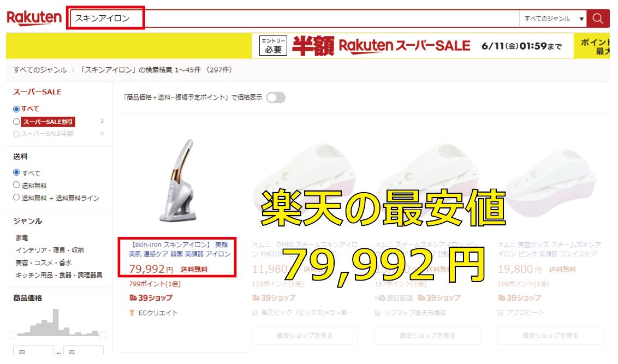This screenshot has width=618, height=364.
Task: Click the すべてのジャンル breadcrumb link
Action: (x=40, y=70)
